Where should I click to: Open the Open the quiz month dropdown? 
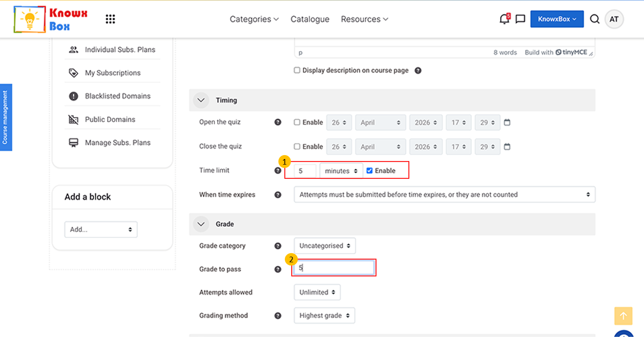[381, 122]
